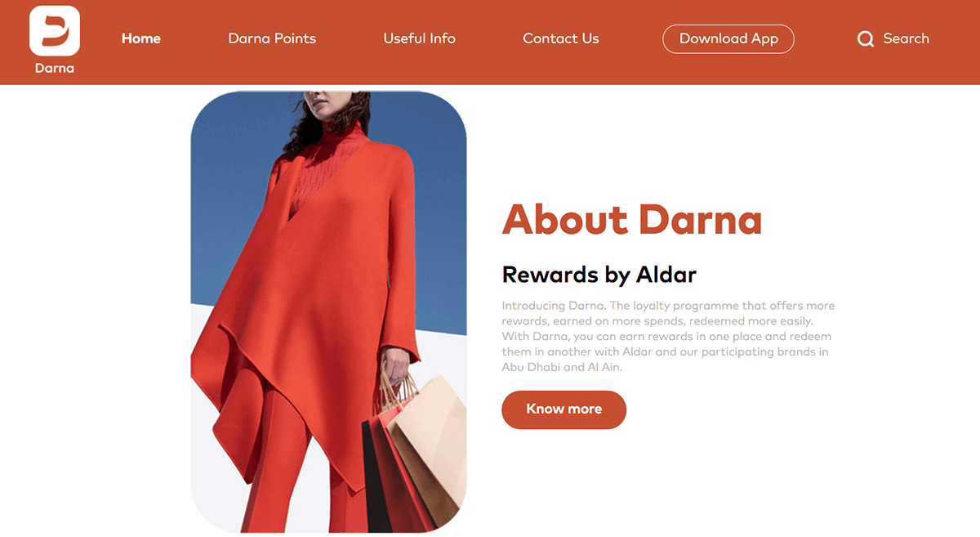Click the 'Abu Dhabi and Al Ain' text line
Screen dimensions: 980x537
562,367
